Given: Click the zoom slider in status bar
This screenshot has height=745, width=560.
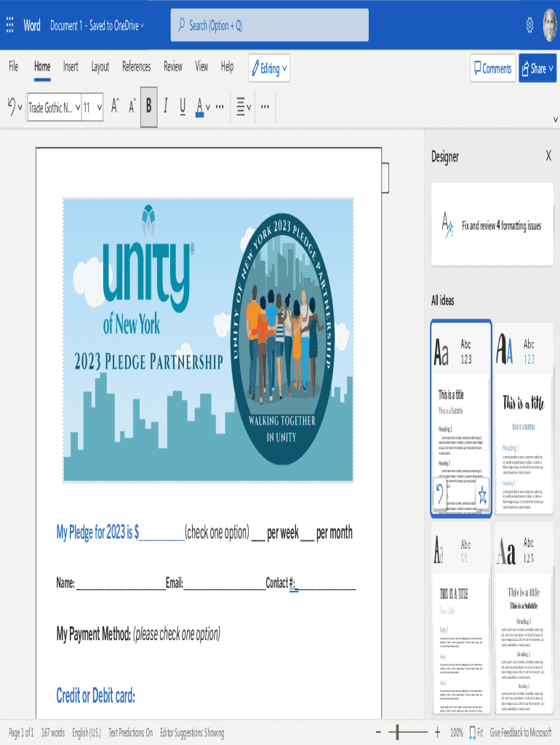Looking at the screenshot, I should point(407,733).
